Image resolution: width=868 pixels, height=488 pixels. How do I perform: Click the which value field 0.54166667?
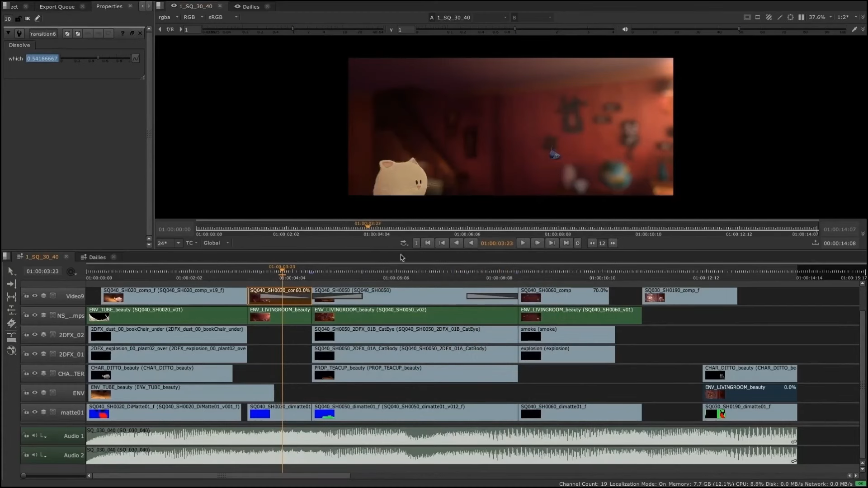tap(42, 58)
